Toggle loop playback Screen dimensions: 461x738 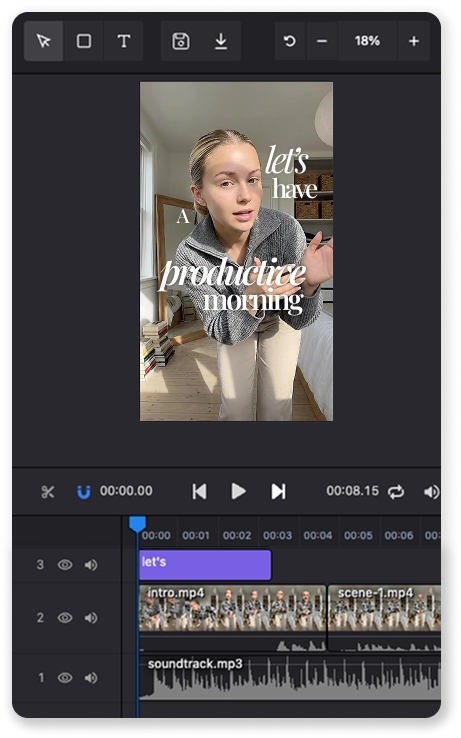396,492
